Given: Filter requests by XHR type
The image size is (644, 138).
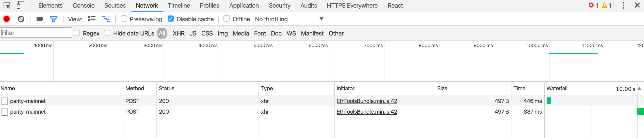Looking at the screenshot, I should click(x=179, y=33).
